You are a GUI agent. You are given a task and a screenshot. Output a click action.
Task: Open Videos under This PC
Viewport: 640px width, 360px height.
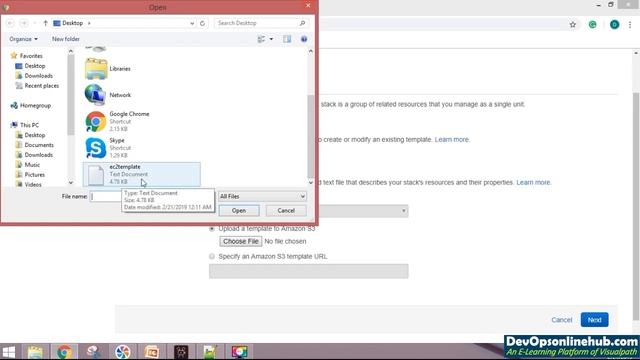coord(33,184)
